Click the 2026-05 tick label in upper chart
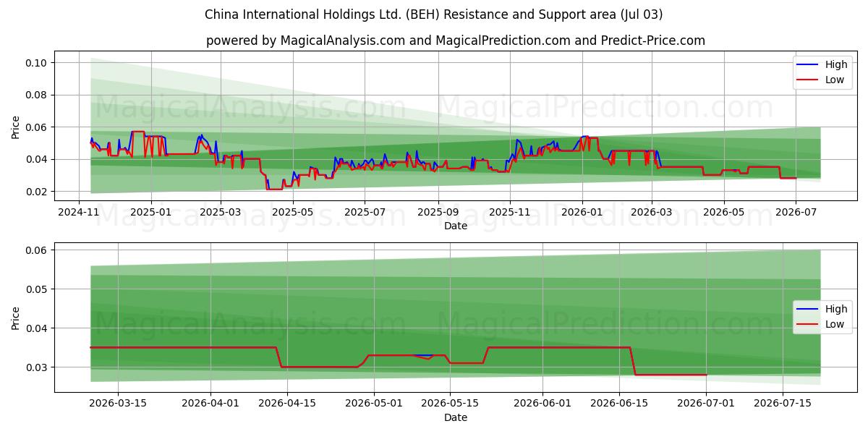Viewport: 868px width, 434px height. click(x=723, y=212)
